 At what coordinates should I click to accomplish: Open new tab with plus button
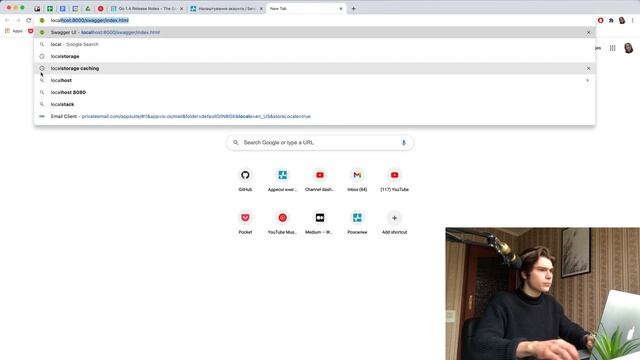pos(353,8)
